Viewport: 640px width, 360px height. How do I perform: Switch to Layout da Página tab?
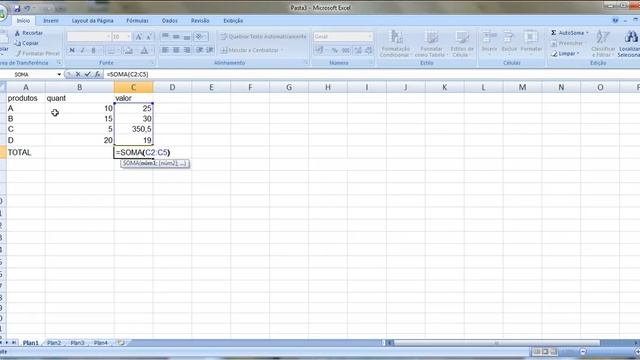93,20
